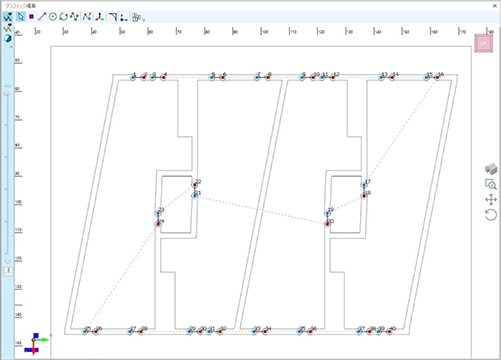501x360 pixels.
Task: Click the curve edit node tool
Action: (x=87, y=16)
